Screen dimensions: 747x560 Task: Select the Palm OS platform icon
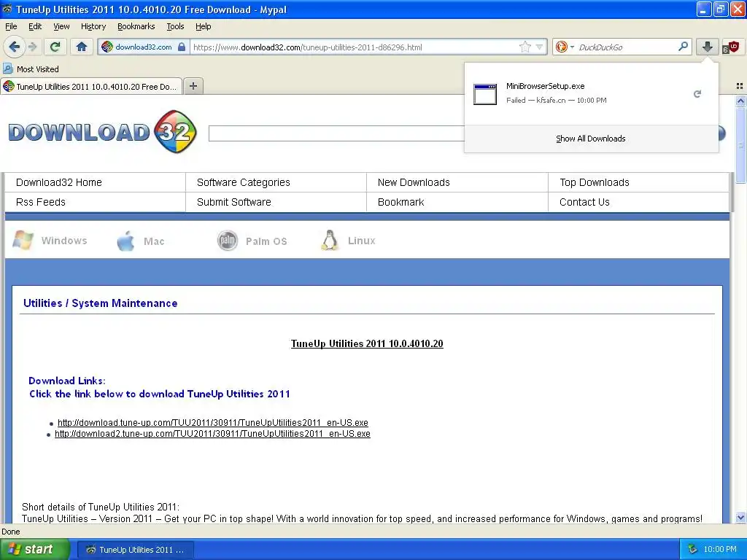pyautogui.click(x=228, y=241)
